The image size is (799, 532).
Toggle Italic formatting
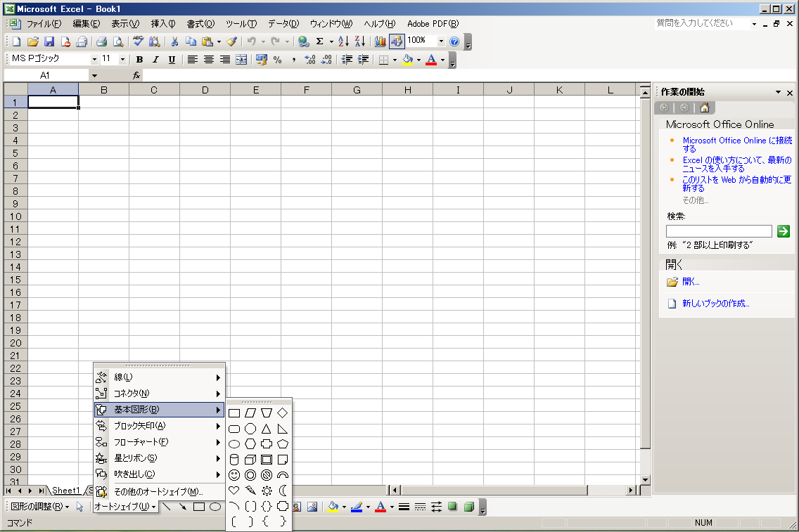click(x=155, y=60)
